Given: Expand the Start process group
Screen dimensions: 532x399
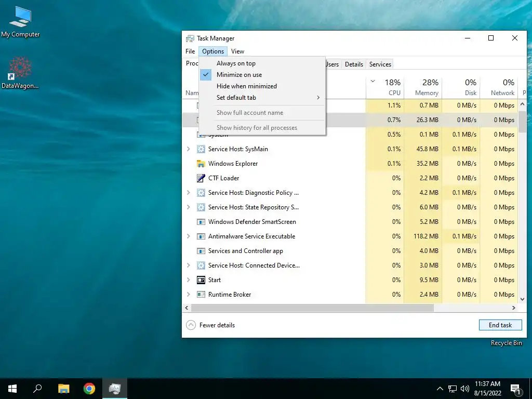Looking at the screenshot, I should tap(188, 280).
